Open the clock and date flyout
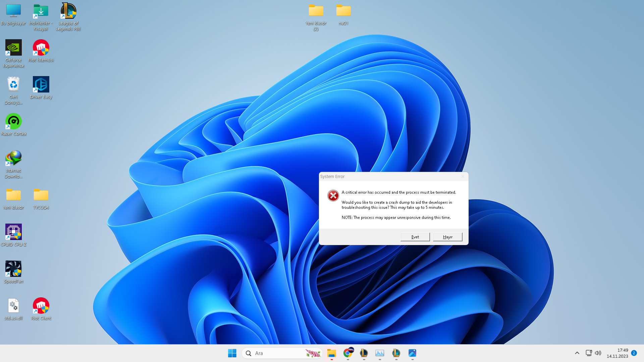644x362 pixels. [x=617, y=353]
